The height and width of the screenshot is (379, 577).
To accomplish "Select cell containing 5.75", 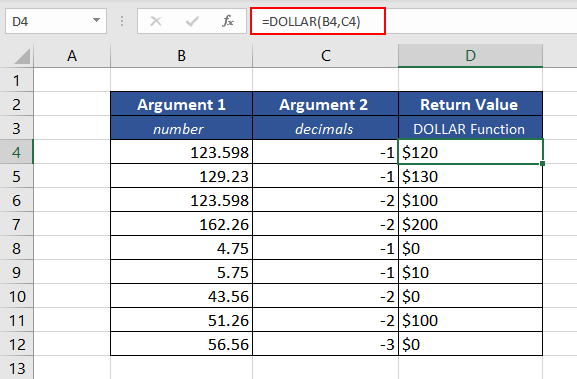I will pos(181,272).
